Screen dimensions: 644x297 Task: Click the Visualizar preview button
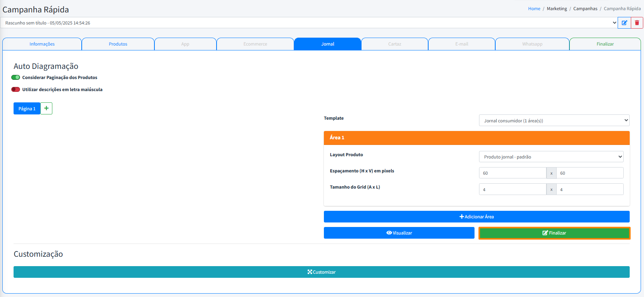pos(399,233)
